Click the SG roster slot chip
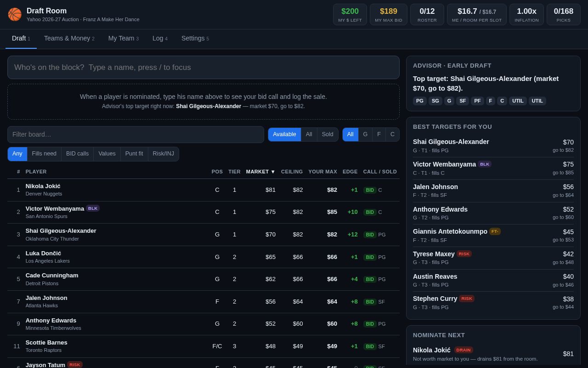Viewport: 588px width, 368px height. tap(435, 101)
